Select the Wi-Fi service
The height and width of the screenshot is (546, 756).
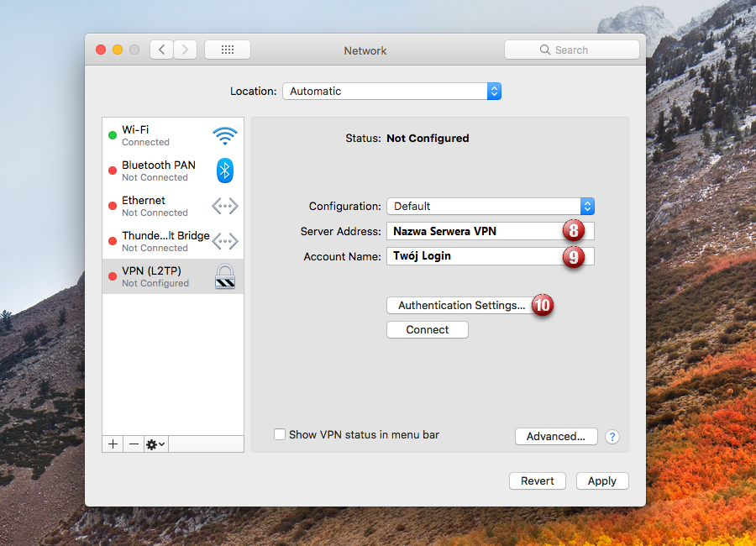point(173,135)
